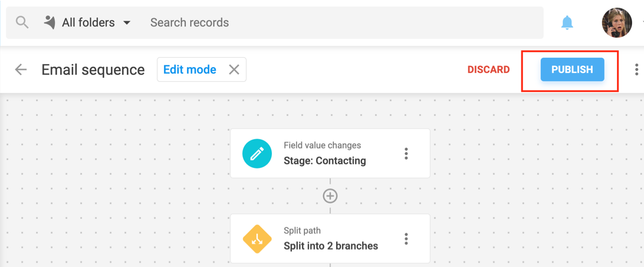Open the user profile avatar
The height and width of the screenshot is (267, 644).
coord(616,22)
